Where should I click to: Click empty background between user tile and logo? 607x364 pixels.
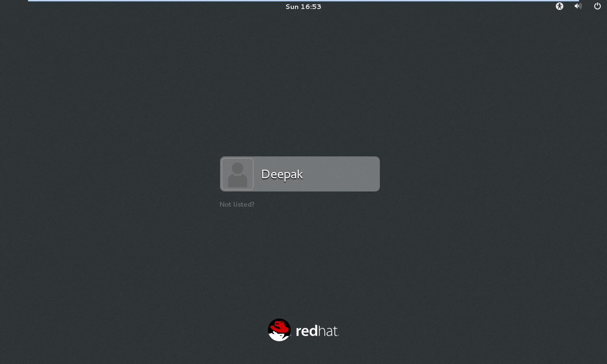click(303, 261)
